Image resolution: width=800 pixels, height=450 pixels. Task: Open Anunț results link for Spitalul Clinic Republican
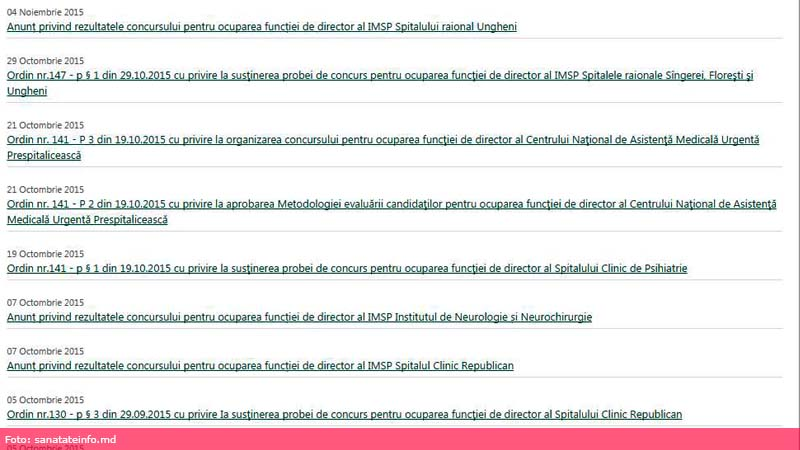pos(260,365)
